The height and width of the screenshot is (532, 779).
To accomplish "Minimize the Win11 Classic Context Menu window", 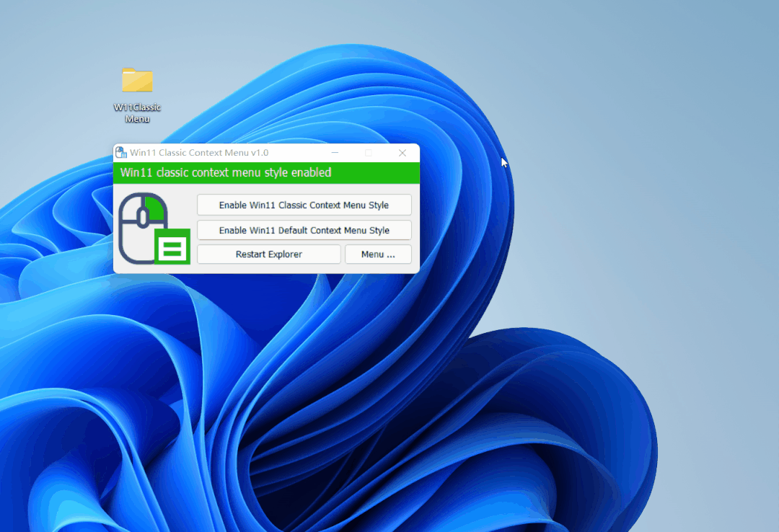I will click(x=335, y=153).
